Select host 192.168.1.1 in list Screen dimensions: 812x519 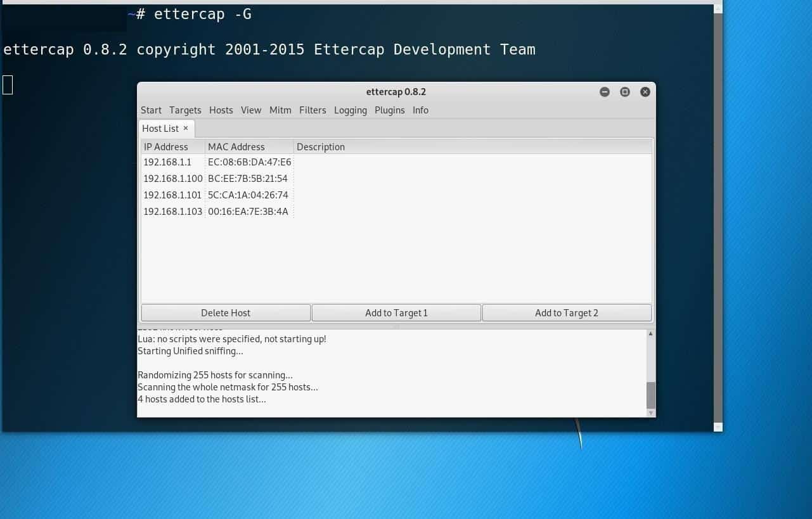[167, 162]
